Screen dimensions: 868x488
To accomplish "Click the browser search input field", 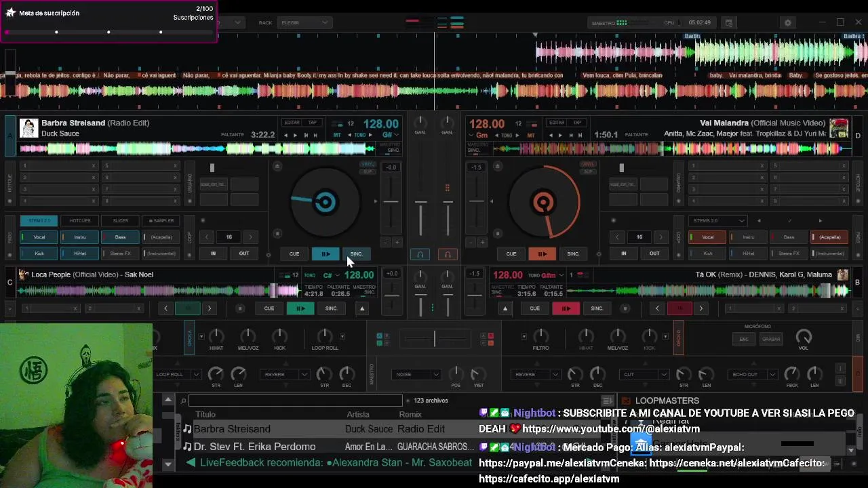I will [x=296, y=401].
